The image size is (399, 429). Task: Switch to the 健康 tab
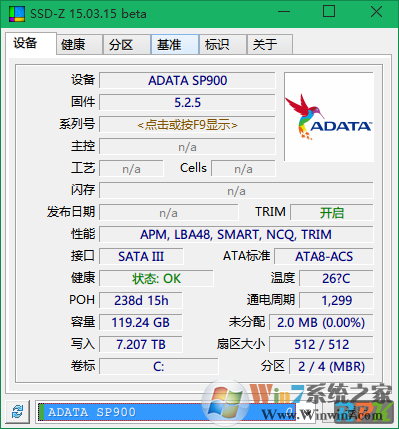tap(79, 44)
